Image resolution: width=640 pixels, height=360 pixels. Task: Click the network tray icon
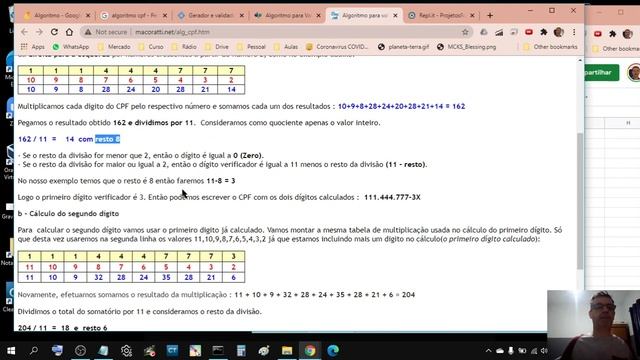[533, 351]
